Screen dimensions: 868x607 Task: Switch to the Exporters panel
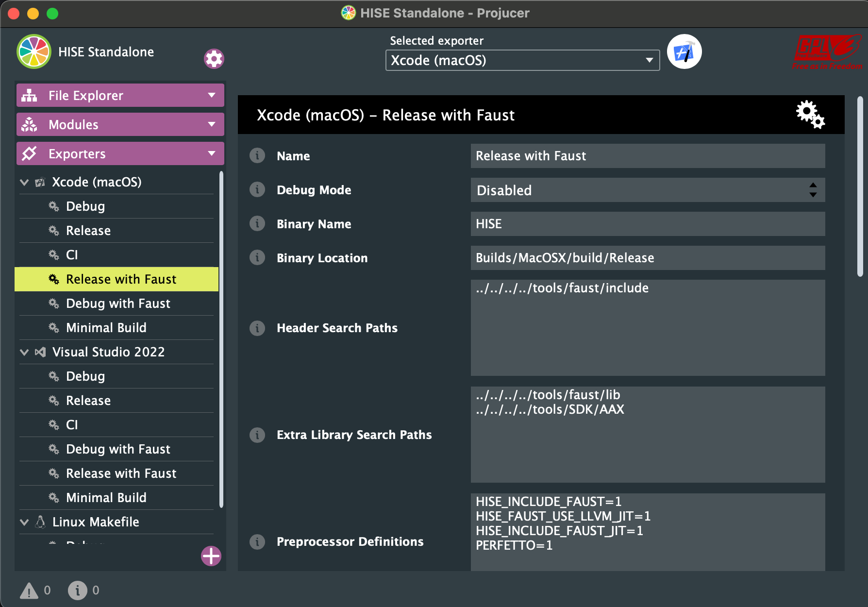tap(120, 153)
